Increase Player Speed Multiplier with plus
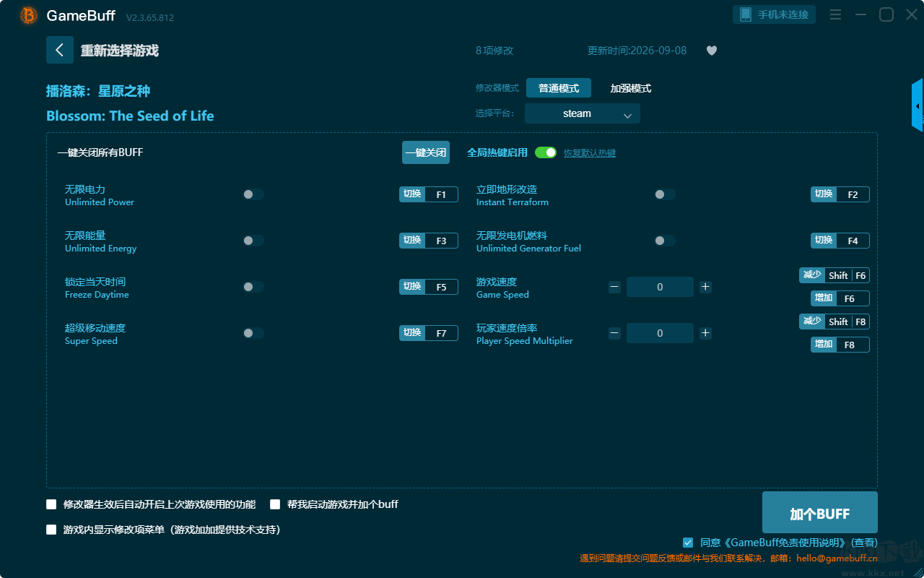924x578 pixels. click(x=706, y=333)
